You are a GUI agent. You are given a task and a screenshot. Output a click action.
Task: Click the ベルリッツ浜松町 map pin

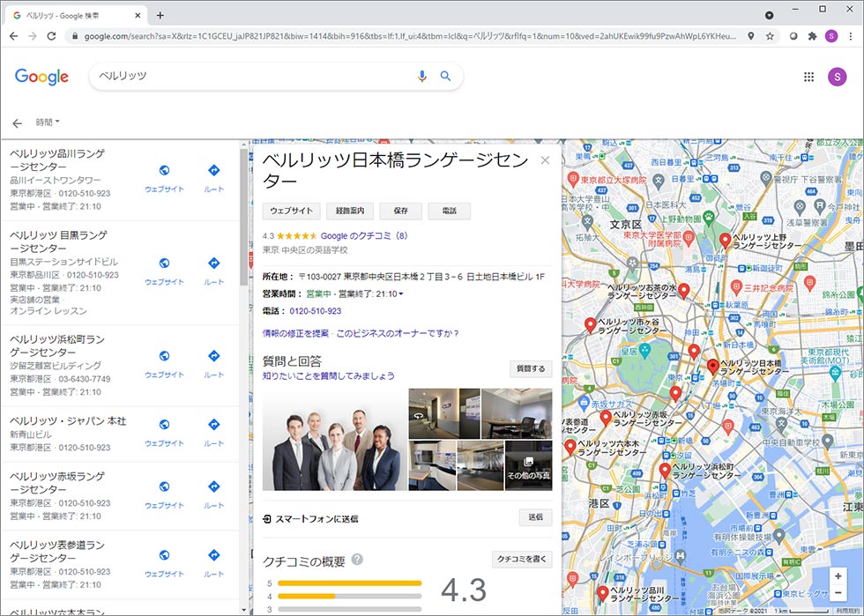point(665,470)
